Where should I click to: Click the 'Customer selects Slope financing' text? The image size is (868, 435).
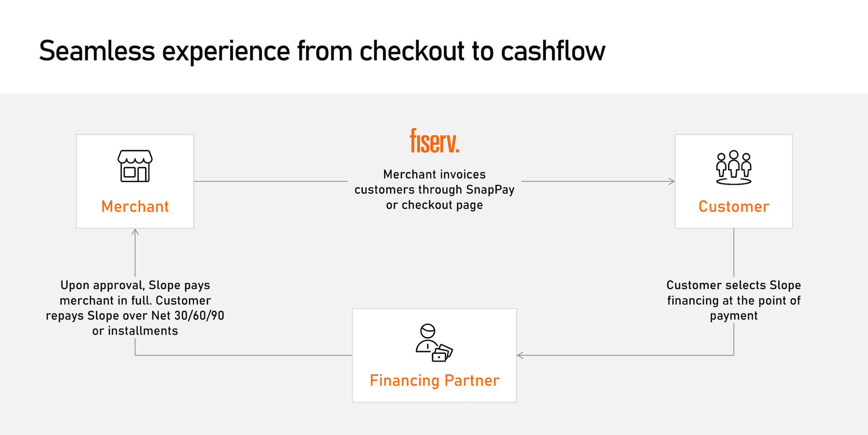734,293
